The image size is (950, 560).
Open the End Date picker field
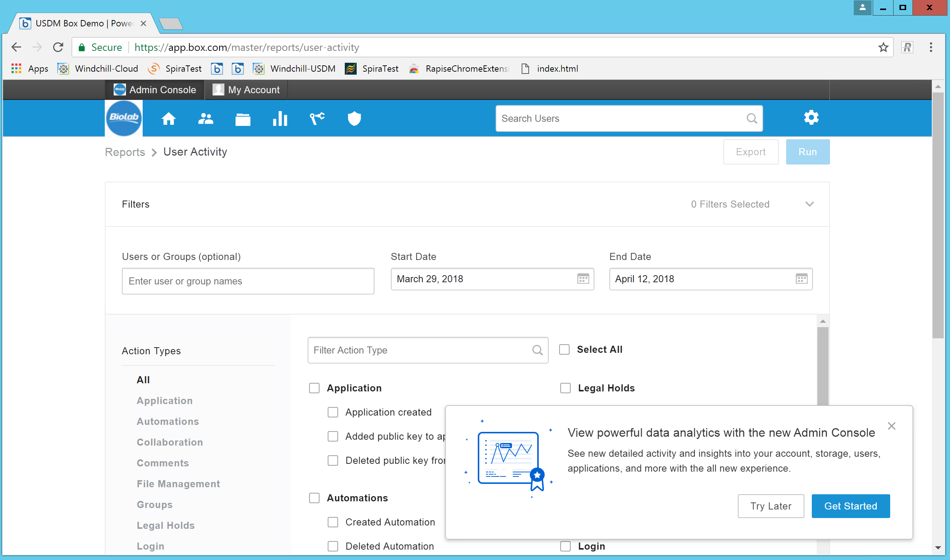pos(702,279)
